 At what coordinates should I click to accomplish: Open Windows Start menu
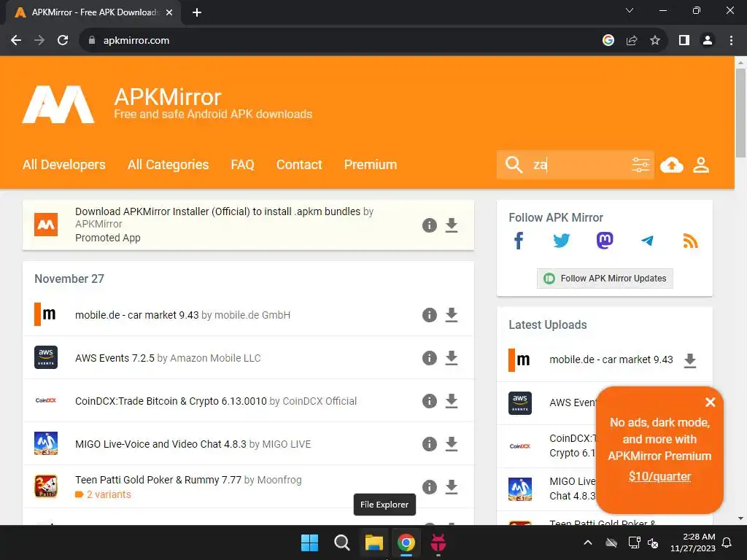pos(309,542)
